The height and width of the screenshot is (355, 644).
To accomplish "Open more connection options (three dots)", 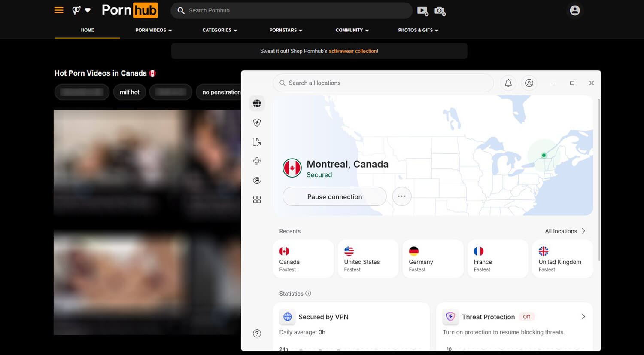I will pos(401,196).
